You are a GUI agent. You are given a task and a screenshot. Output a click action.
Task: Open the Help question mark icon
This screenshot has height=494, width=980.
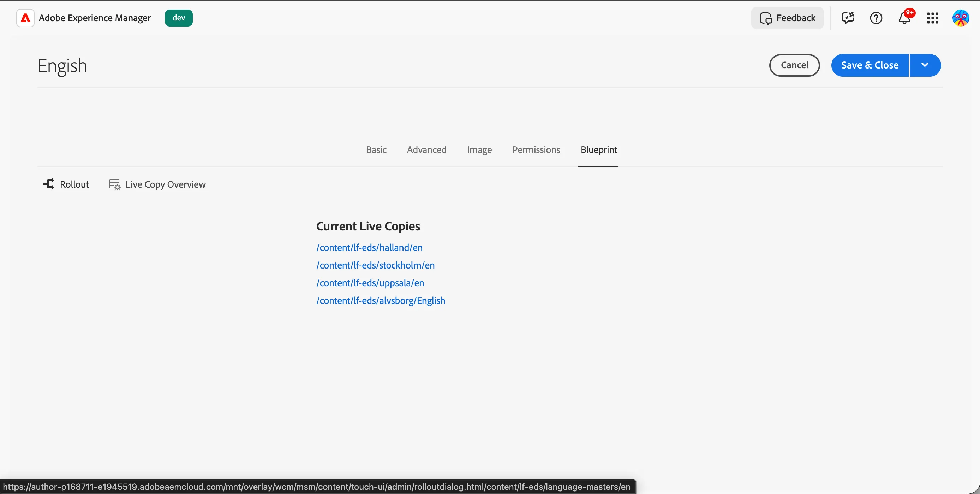click(x=876, y=18)
